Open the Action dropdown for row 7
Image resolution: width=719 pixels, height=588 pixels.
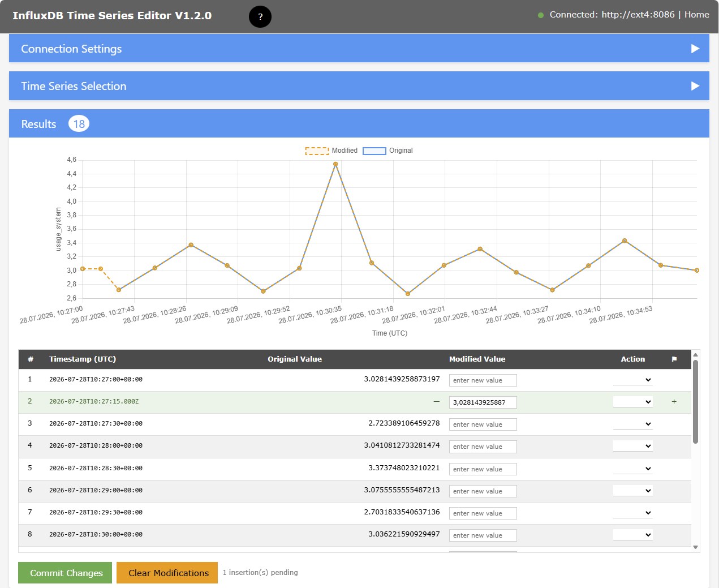pos(633,513)
